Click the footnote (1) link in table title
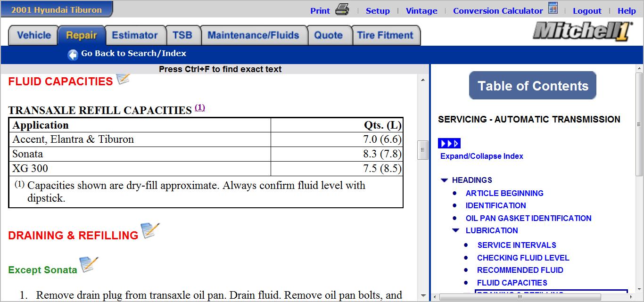 point(200,107)
